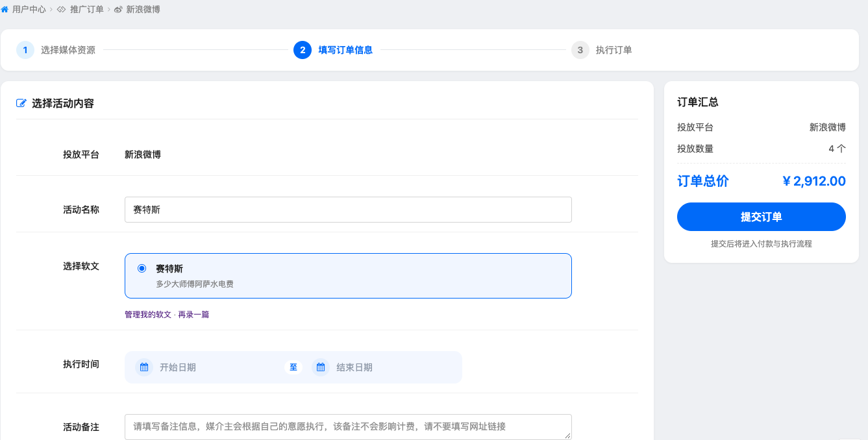
Task: Click the step 1 number circle
Action: pos(25,50)
